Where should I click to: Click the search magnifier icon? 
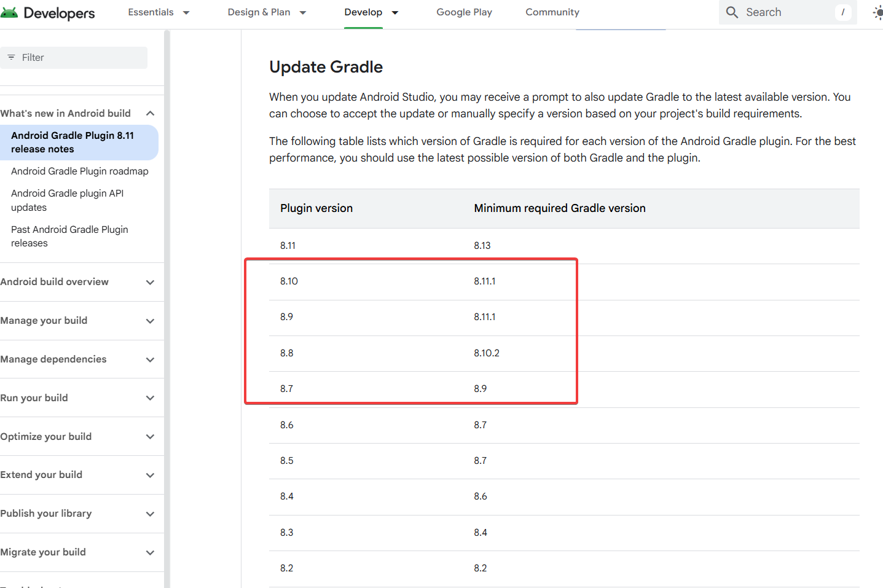point(732,12)
